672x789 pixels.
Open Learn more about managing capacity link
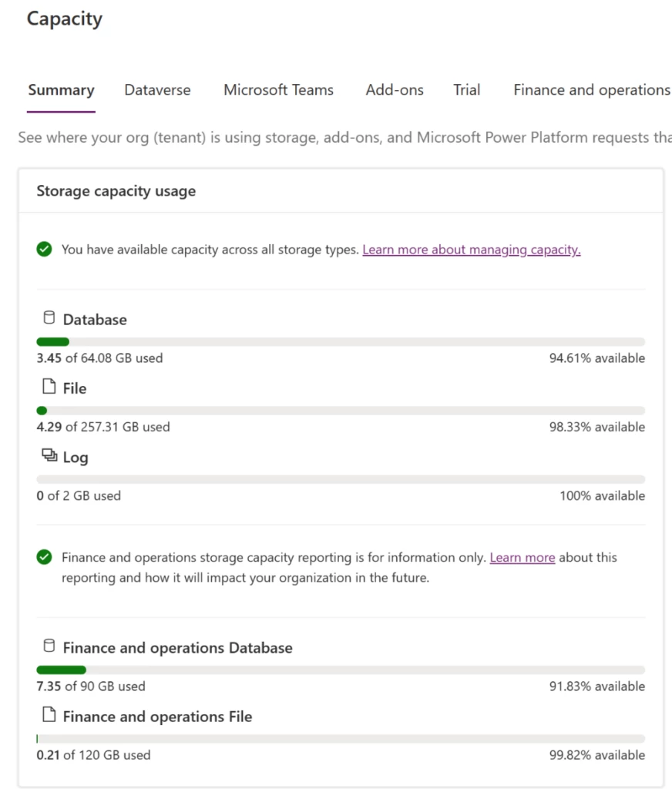(471, 250)
